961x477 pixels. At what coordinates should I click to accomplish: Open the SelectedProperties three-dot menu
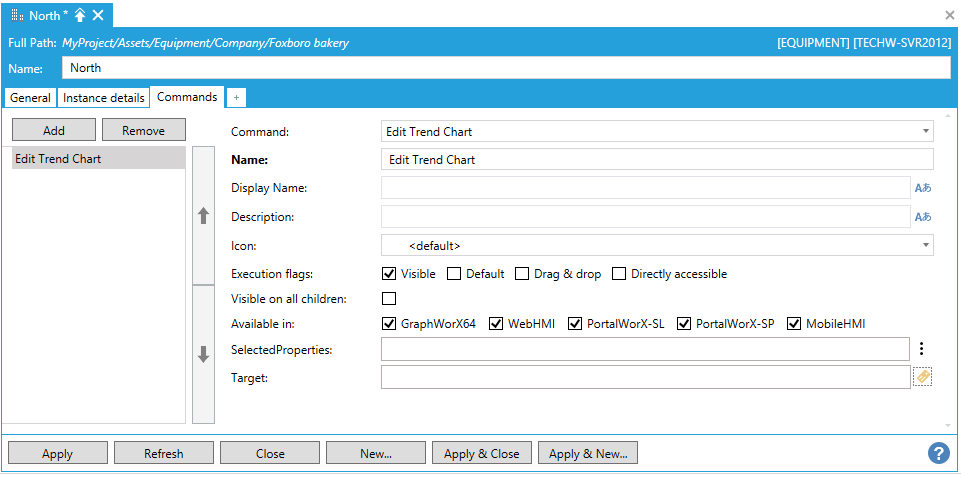921,349
